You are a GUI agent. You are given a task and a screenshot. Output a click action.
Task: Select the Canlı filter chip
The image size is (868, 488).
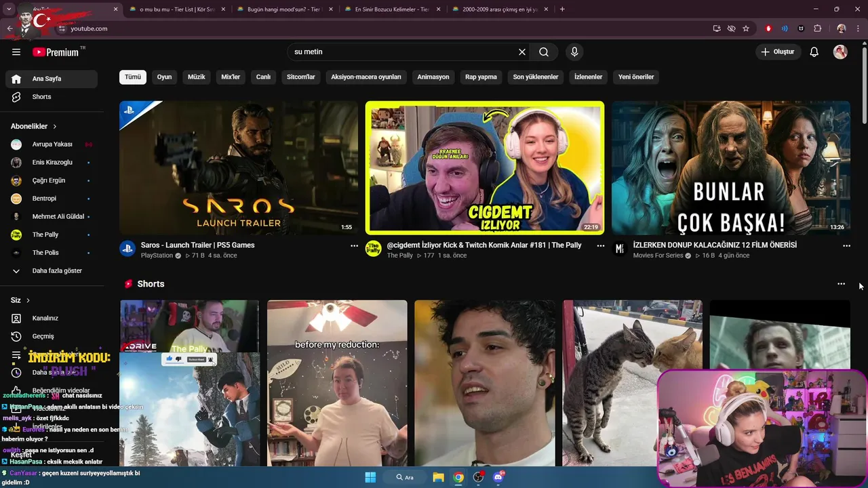[263, 77]
